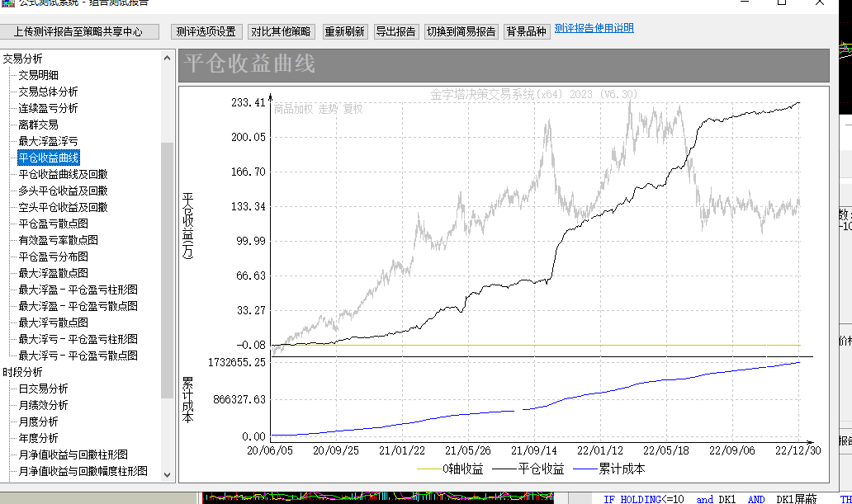
Task: Open 最大浮盈浮亏 tree item
Action: tap(49, 141)
